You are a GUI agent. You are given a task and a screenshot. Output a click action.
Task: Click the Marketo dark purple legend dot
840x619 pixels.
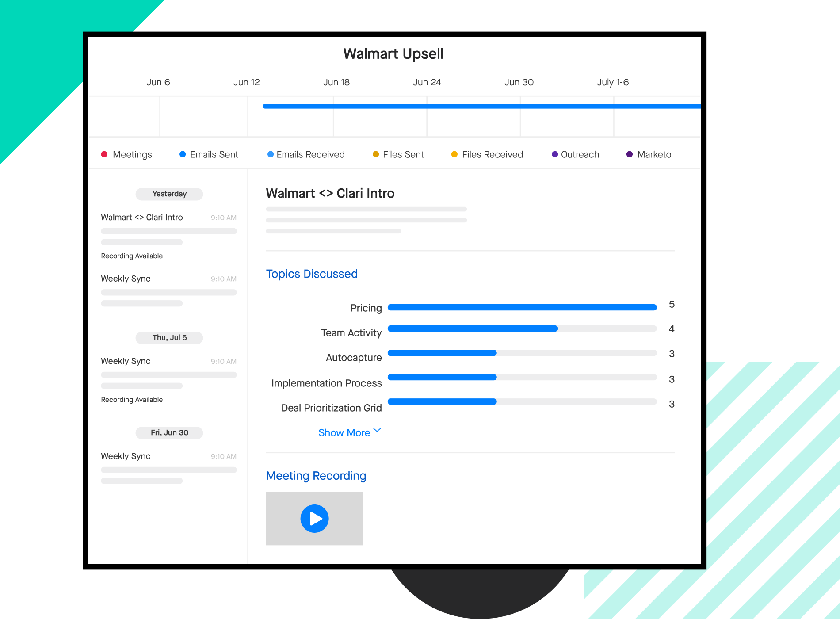630,154
